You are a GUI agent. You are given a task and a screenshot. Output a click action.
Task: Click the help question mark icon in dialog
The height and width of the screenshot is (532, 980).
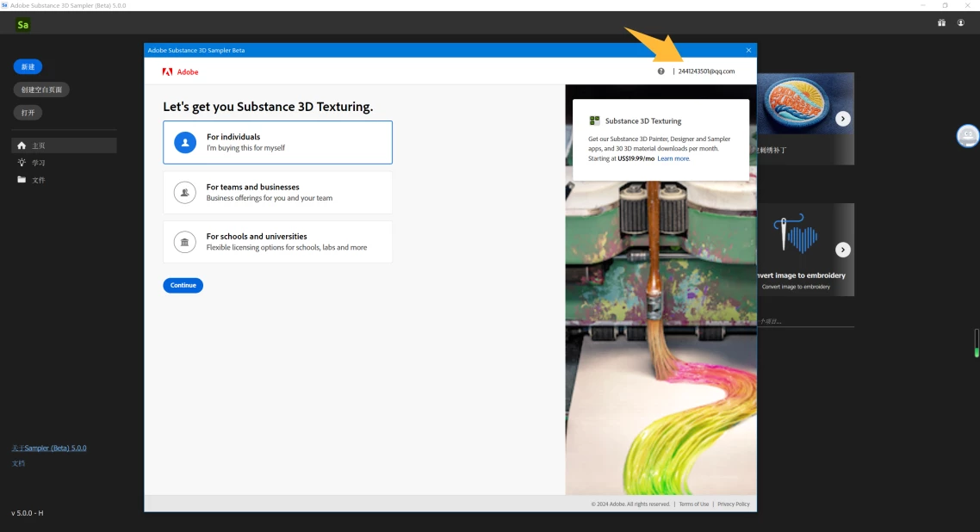(x=661, y=71)
